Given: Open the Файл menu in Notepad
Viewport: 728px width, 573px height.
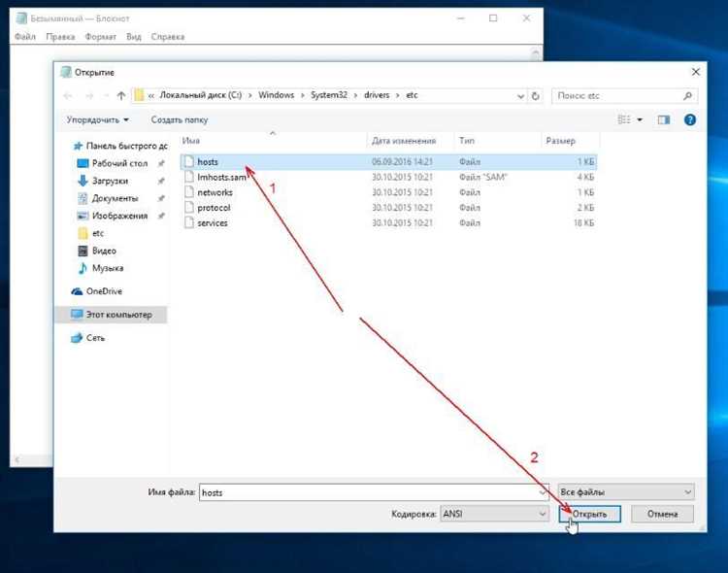Looking at the screenshot, I should (x=25, y=37).
